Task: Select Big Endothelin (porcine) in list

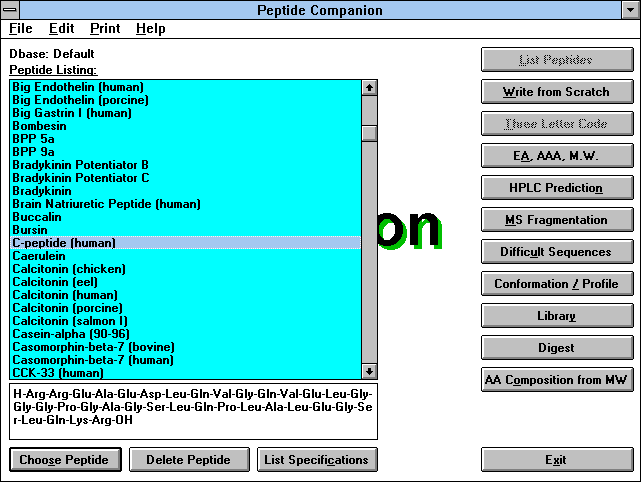Action: (x=186, y=100)
